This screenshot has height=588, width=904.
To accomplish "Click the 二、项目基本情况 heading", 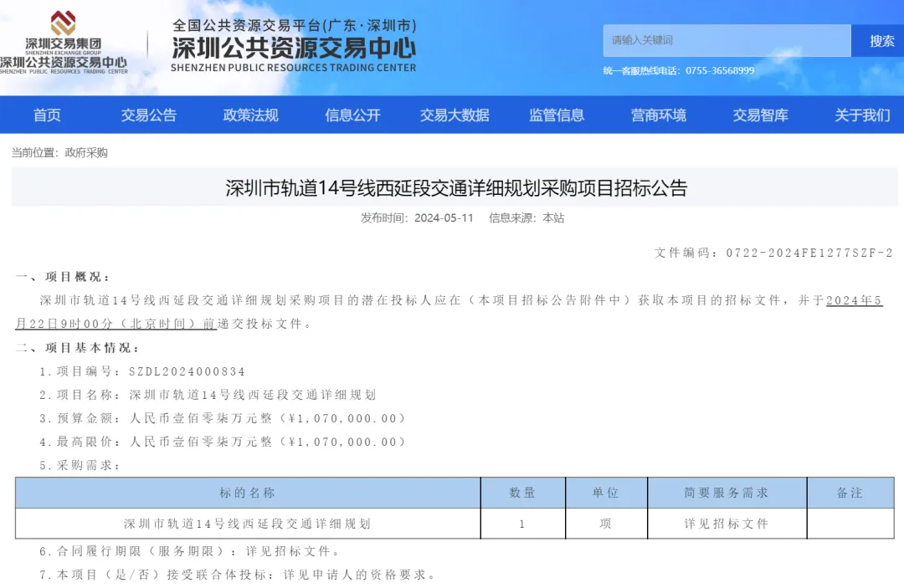I will 77,348.
